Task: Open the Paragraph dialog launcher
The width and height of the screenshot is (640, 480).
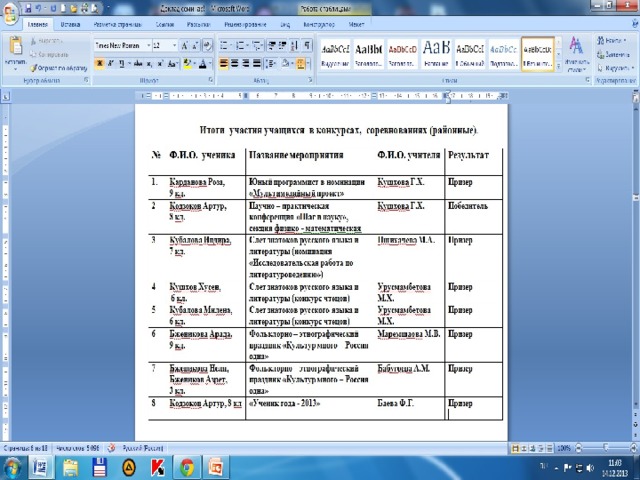Action: (x=310, y=80)
